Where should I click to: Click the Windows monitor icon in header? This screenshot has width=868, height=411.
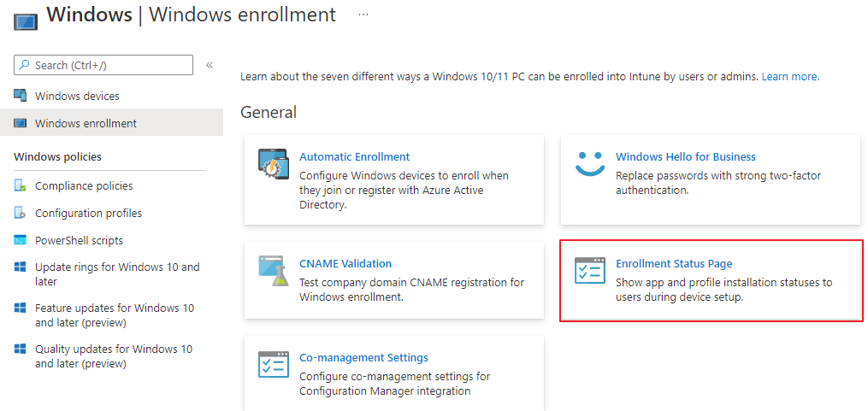tap(25, 21)
